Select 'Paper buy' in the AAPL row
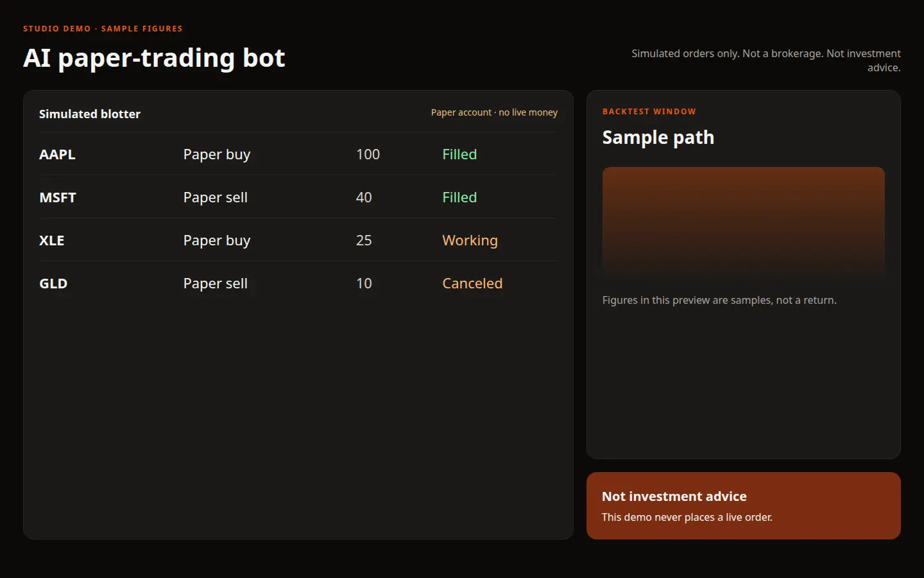This screenshot has width=924, height=578. tap(217, 155)
